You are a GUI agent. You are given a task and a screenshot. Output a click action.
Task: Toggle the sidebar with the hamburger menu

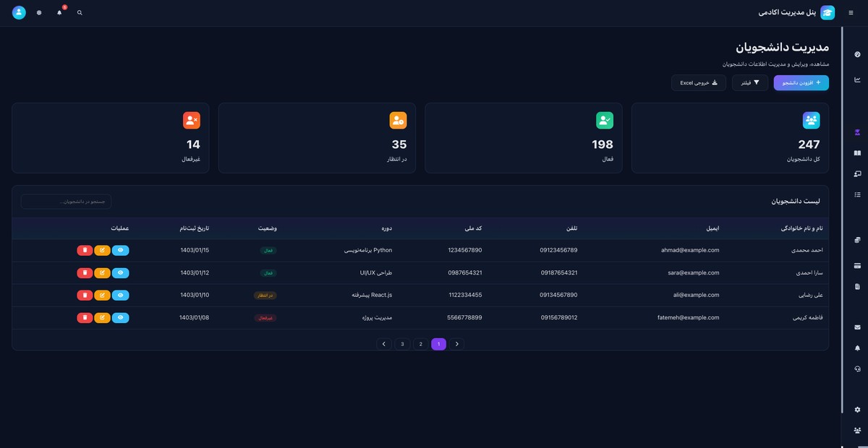point(850,13)
